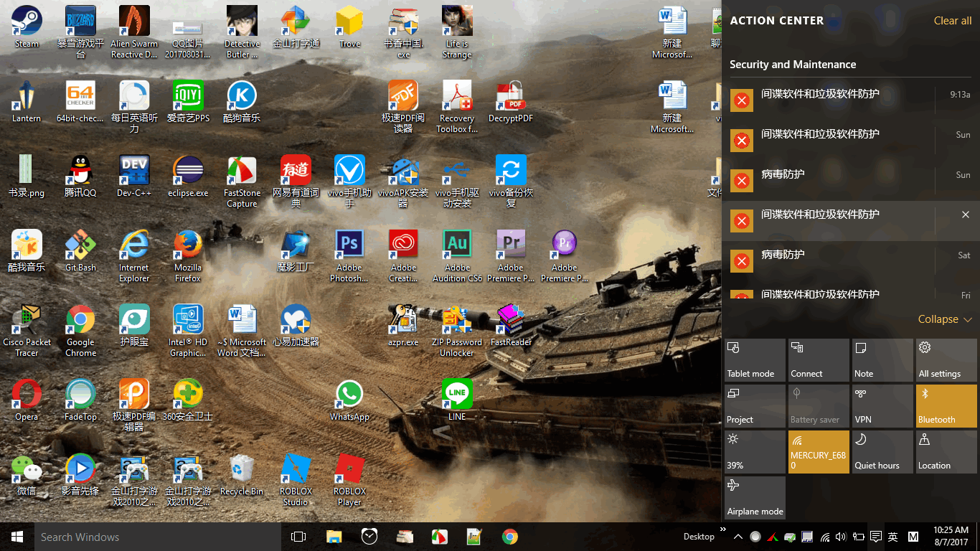
Task: Clear all notifications in Action Center
Action: 953,21
